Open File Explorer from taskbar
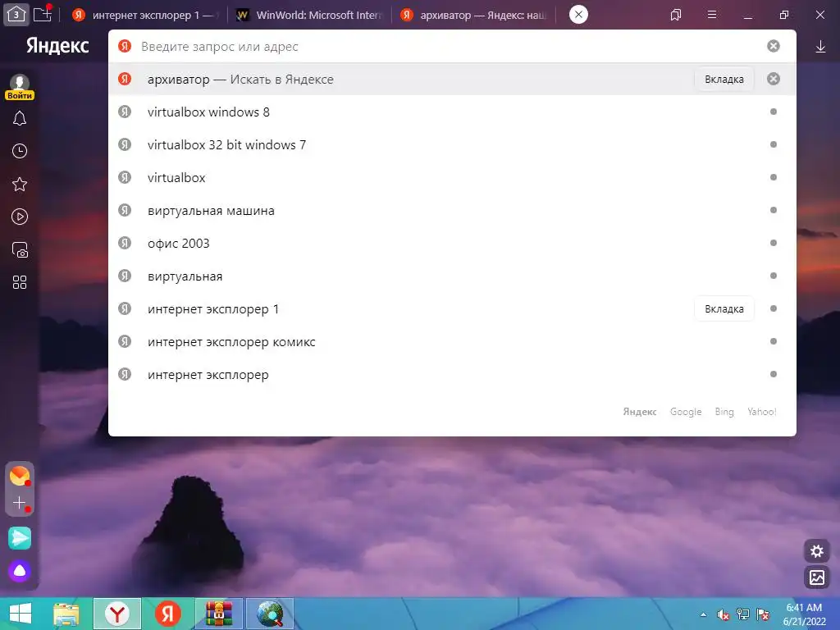840x630 pixels. point(66,614)
